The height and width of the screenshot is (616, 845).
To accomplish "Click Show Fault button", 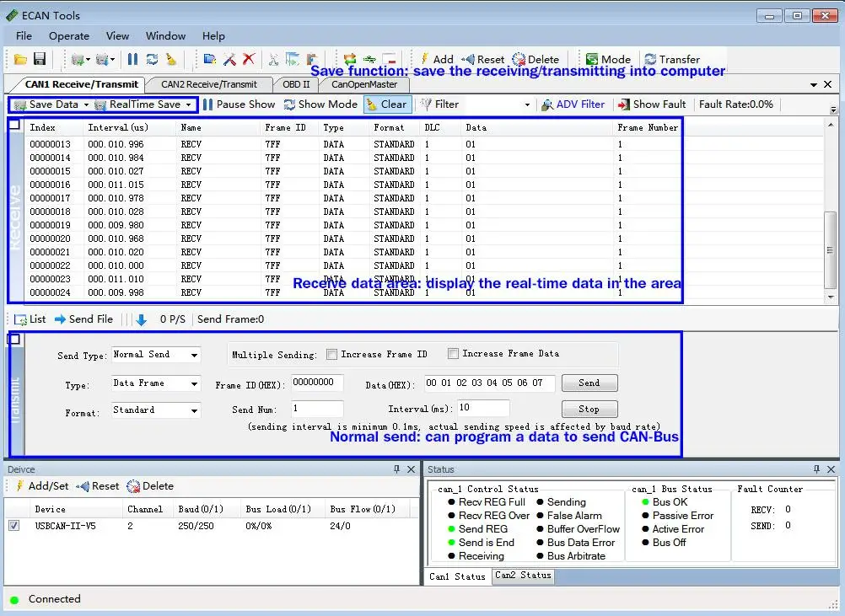I will coord(652,104).
